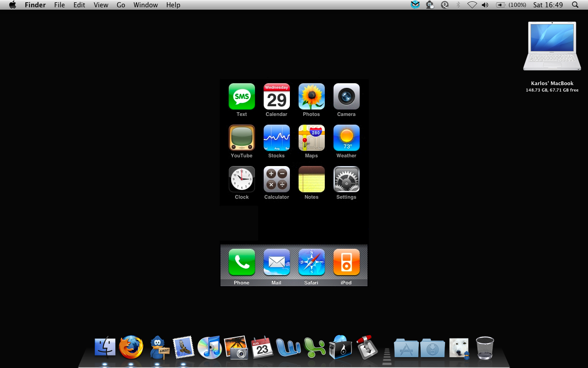
Task: Open Bluetooth status menu
Action: 458,5
